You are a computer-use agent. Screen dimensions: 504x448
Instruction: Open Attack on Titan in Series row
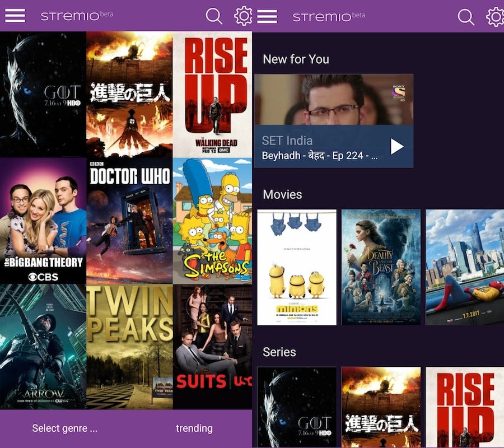click(x=381, y=407)
